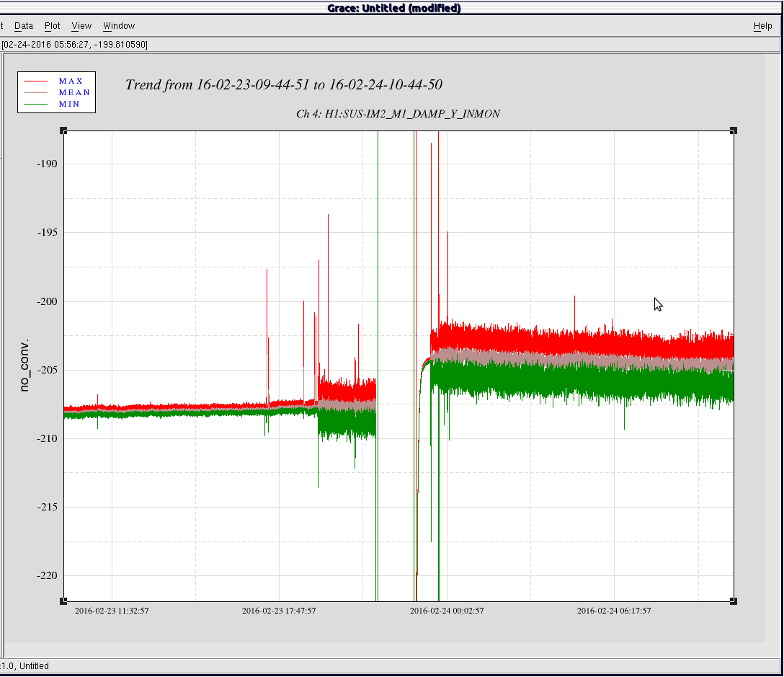The image size is (784, 677).
Task: Click the status bar text "1.0, Untitled"
Action: tap(25, 666)
